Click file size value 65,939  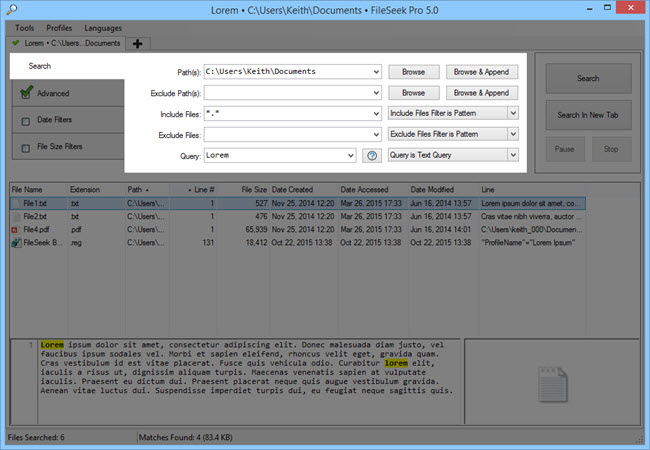coord(256,230)
